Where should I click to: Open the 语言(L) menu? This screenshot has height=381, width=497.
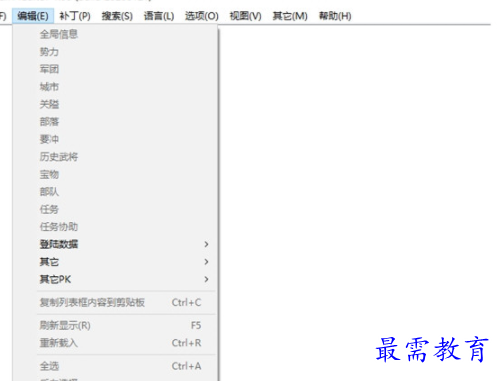[159, 16]
